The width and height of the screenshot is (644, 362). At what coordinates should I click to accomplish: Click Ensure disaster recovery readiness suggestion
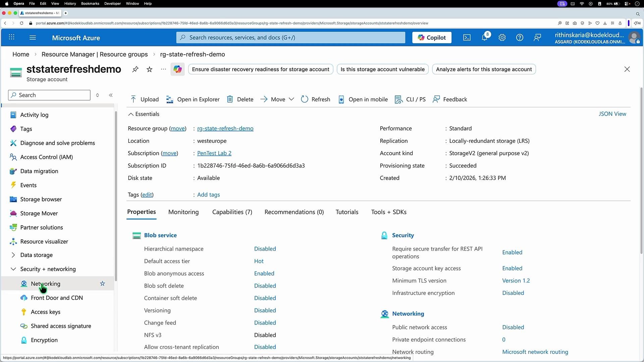(261, 69)
